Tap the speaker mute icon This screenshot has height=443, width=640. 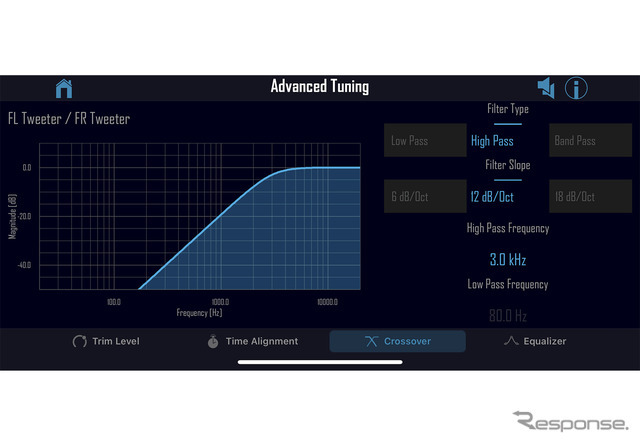click(546, 88)
